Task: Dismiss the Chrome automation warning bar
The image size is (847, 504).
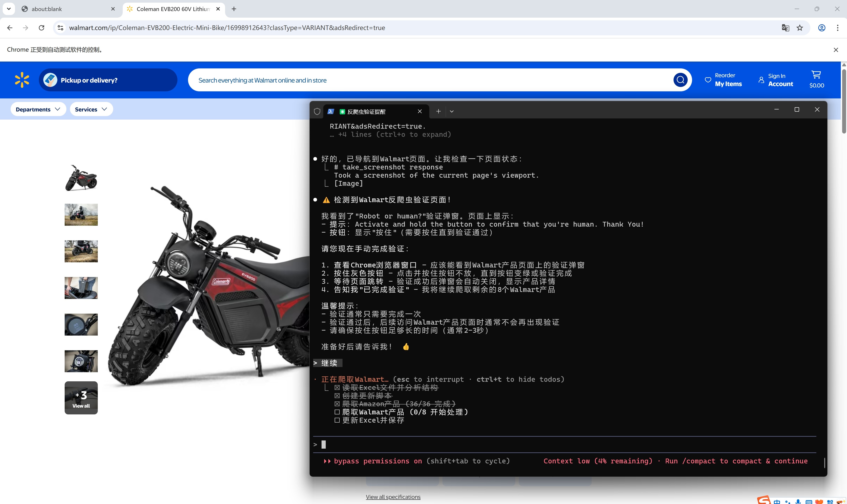Action: click(836, 50)
